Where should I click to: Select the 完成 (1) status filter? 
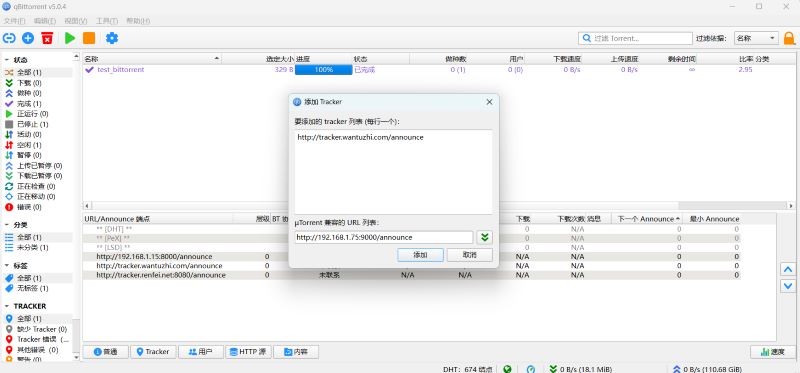coord(37,104)
